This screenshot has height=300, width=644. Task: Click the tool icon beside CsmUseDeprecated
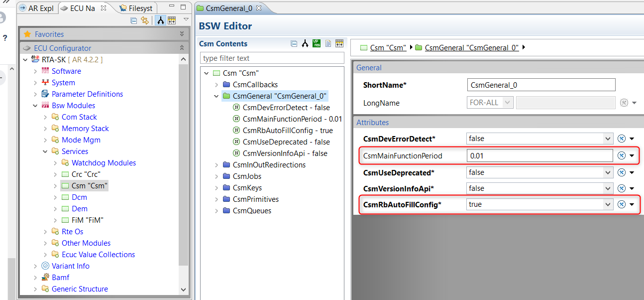(x=621, y=172)
